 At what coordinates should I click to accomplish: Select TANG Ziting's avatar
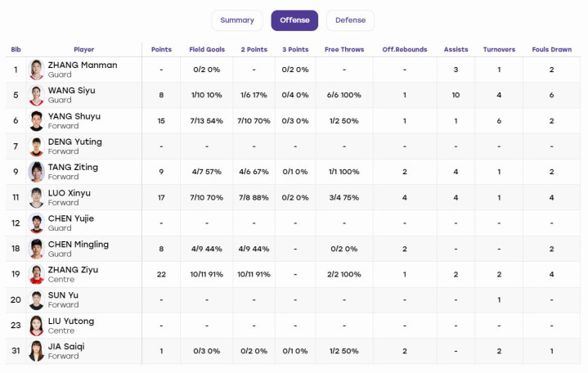click(36, 172)
